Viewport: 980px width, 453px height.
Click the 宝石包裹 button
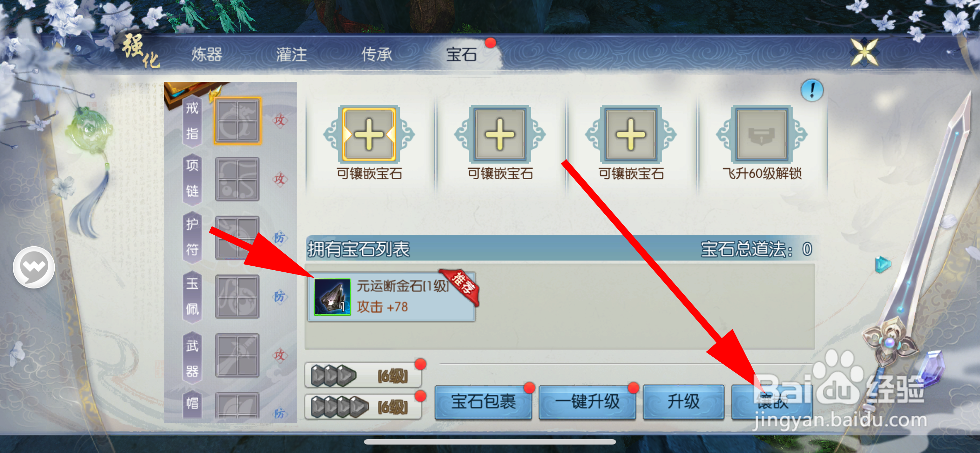coord(483,401)
